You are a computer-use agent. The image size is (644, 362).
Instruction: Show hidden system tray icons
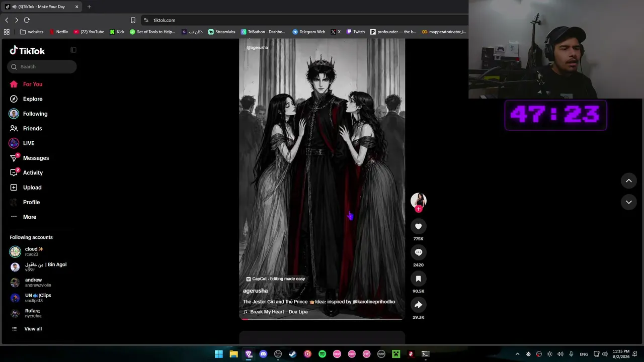click(517, 354)
